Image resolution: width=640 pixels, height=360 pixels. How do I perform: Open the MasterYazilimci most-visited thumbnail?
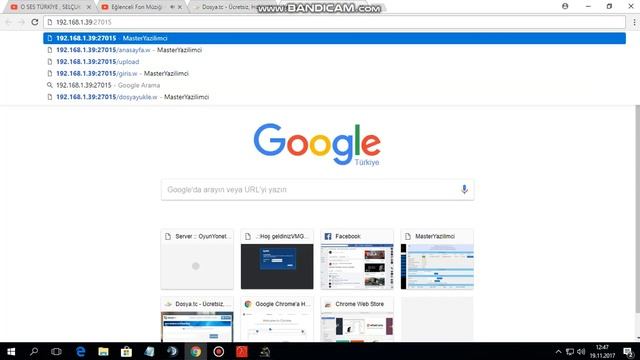[x=437, y=259]
